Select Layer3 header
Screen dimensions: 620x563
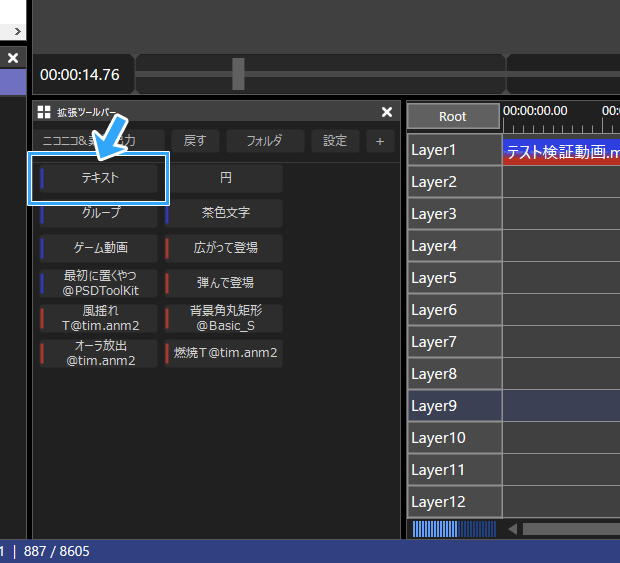tap(455, 214)
